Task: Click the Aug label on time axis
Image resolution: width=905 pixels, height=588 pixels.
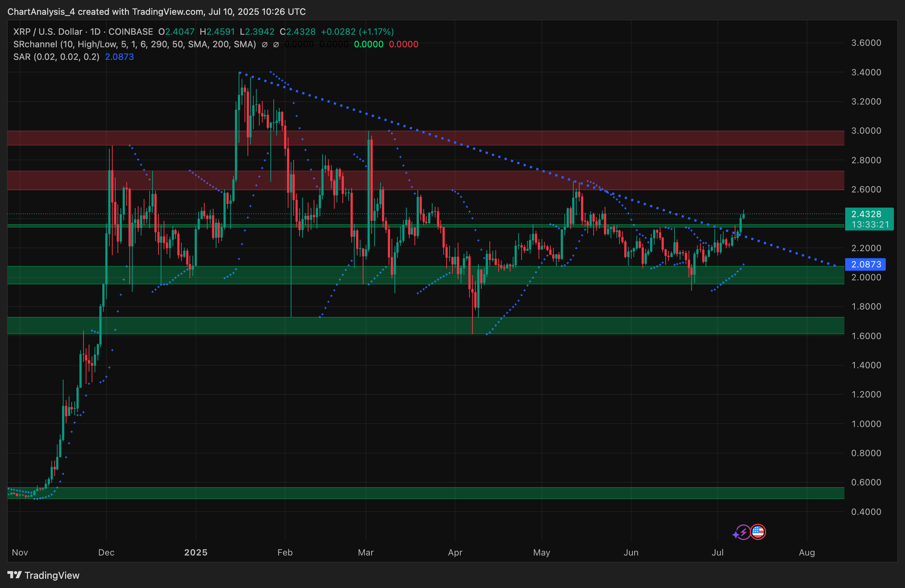Action: (x=807, y=553)
